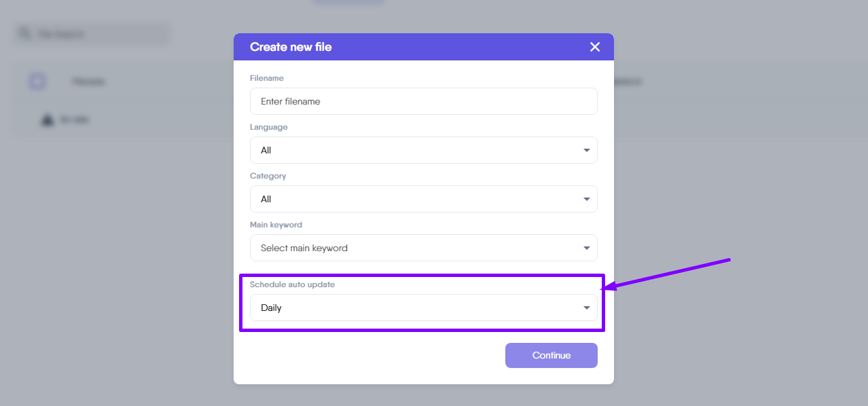Click the magnifier icon in background search
This screenshot has height=406, width=868.
point(24,33)
